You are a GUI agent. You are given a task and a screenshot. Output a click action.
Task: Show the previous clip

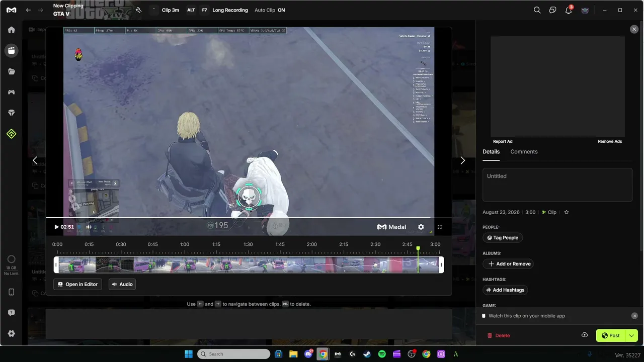pyautogui.click(x=35, y=161)
